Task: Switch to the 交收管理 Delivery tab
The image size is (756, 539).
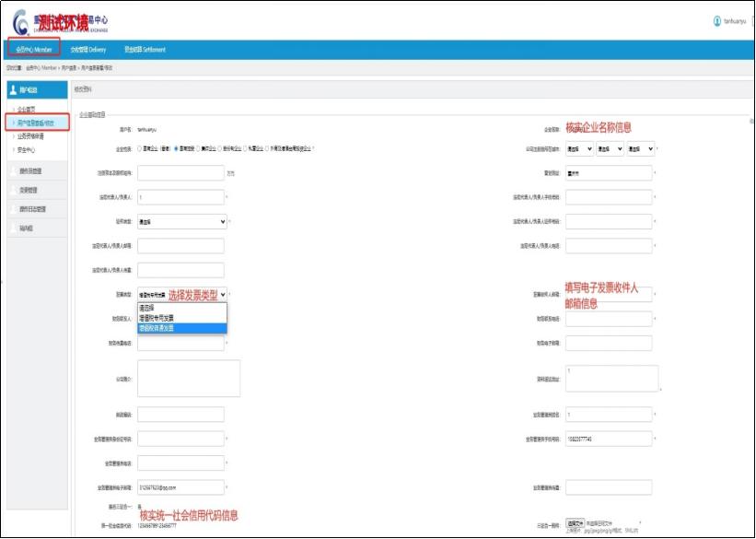Action: click(x=88, y=49)
